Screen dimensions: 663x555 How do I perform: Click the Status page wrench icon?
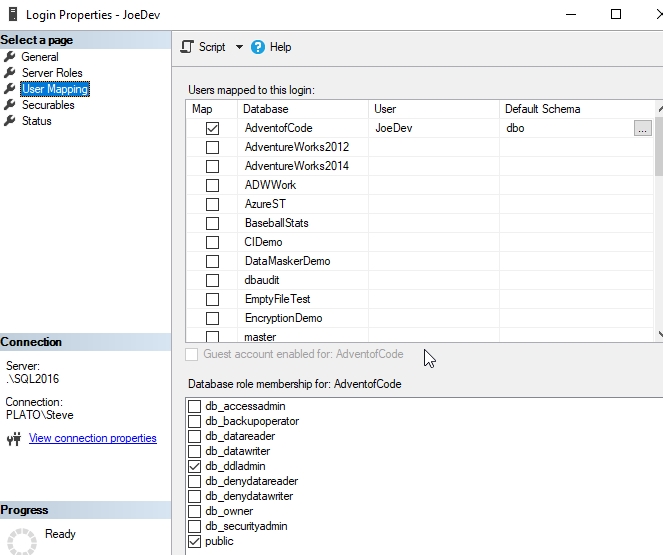coord(10,121)
